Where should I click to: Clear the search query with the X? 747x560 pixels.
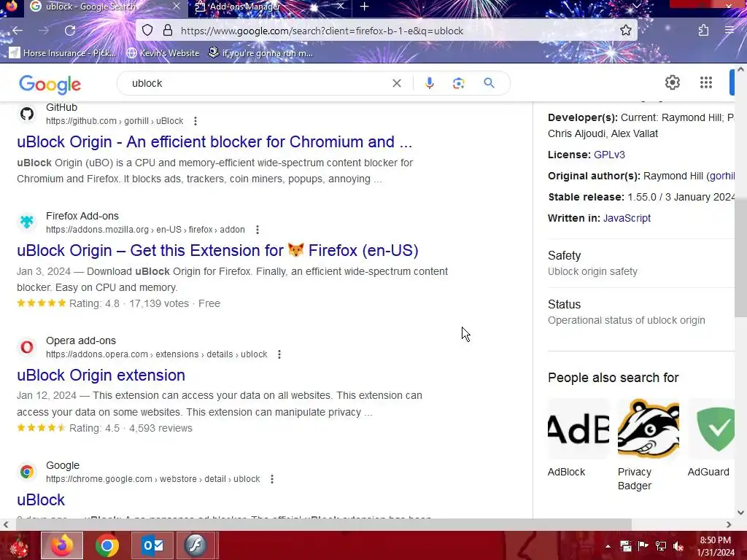[396, 83]
